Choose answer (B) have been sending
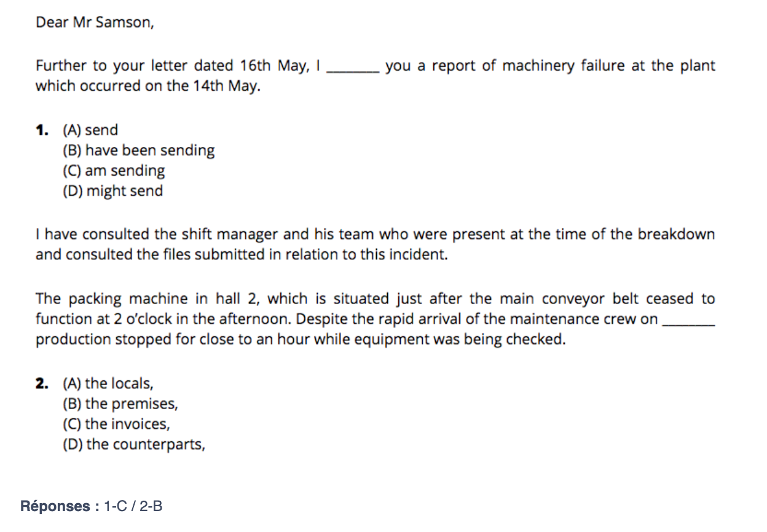767x532 pixels. [x=139, y=151]
